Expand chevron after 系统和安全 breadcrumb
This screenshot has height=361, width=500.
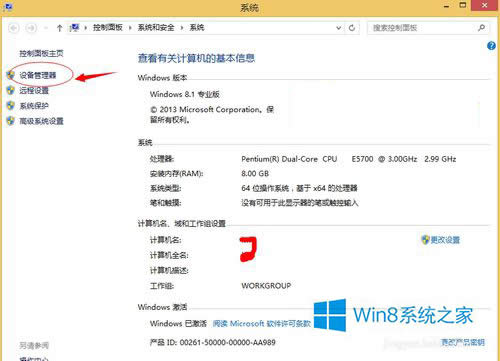pyautogui.click(x=182, y=28)
